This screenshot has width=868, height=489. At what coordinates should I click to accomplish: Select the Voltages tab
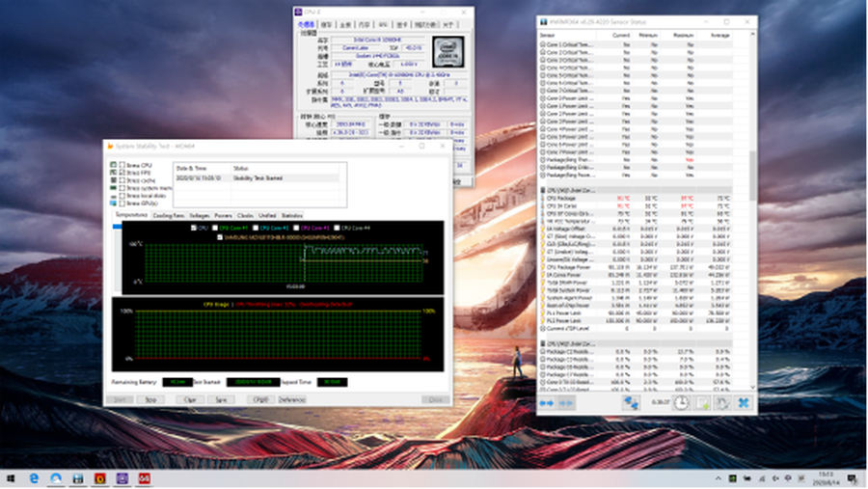click(x=200, y=215)
